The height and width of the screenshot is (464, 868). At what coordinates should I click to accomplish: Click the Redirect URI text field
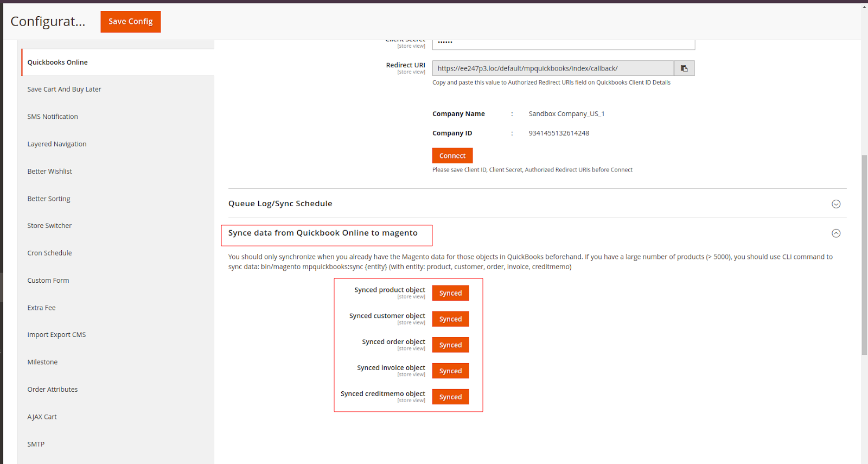pos(552,68)
